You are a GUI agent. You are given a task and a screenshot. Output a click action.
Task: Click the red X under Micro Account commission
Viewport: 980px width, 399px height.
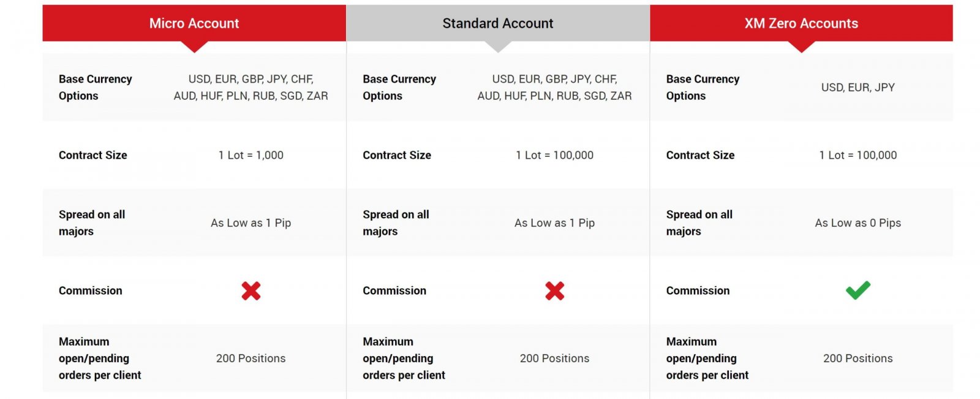[251, 291]
